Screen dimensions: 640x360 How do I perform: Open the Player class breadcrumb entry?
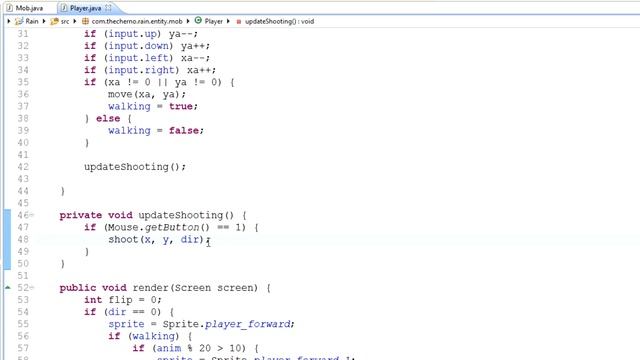[213, 21]
